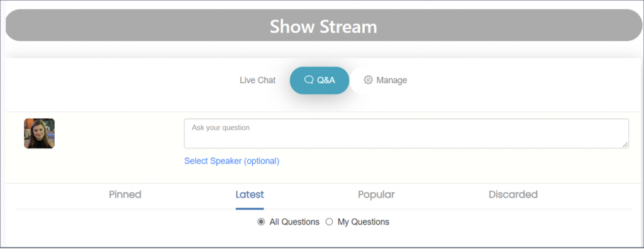Image resolution: width=644 pixels, height=249 pixels.
Task: Click the All Questions label text
Action: click(294, 223)
